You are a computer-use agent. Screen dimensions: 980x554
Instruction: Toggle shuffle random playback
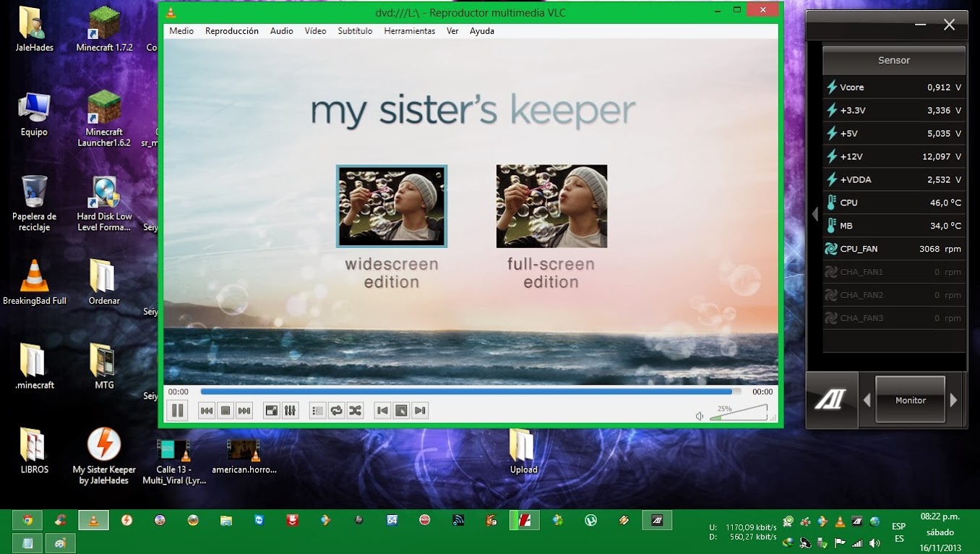tap(355, 411)
